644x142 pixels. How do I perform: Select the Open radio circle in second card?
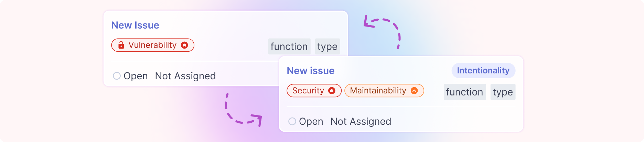click(x=292, y=121)
